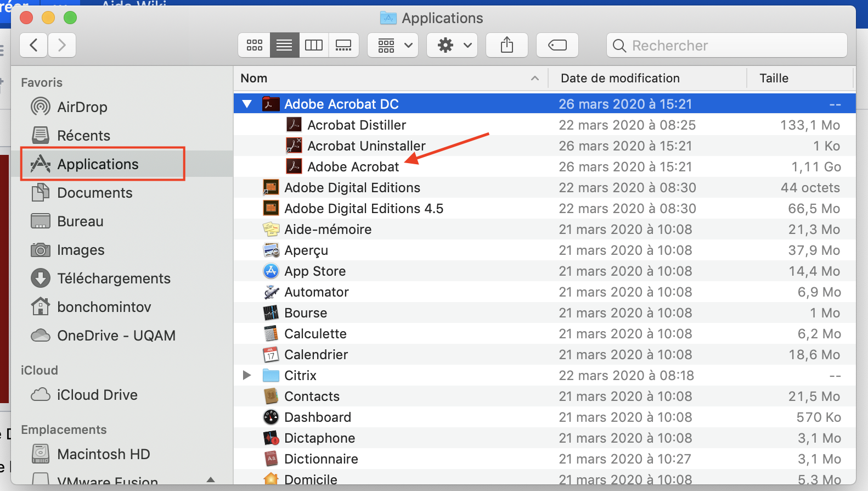Select the Calendrier app icon
The width and height of the screenshot is (868, 491).
click(x=270, y=354)
